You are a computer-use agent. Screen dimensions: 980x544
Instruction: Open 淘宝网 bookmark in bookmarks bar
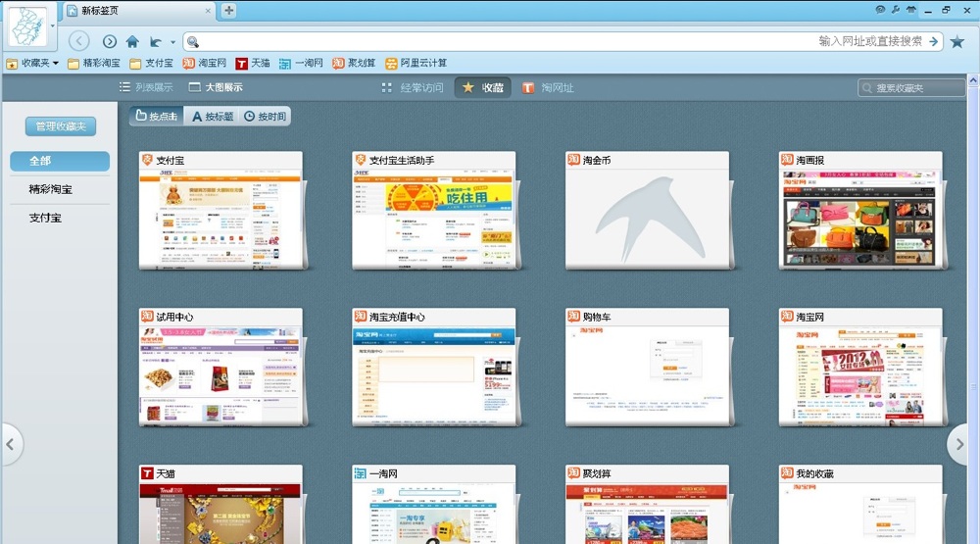pyautogui.click(x=205, y=63)
